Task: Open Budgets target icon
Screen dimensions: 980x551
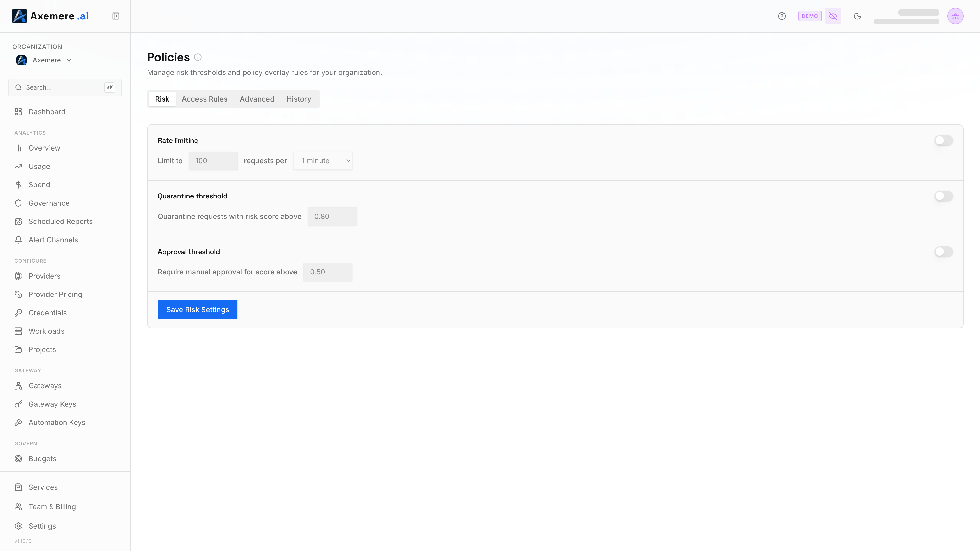Action: (18, 459)
